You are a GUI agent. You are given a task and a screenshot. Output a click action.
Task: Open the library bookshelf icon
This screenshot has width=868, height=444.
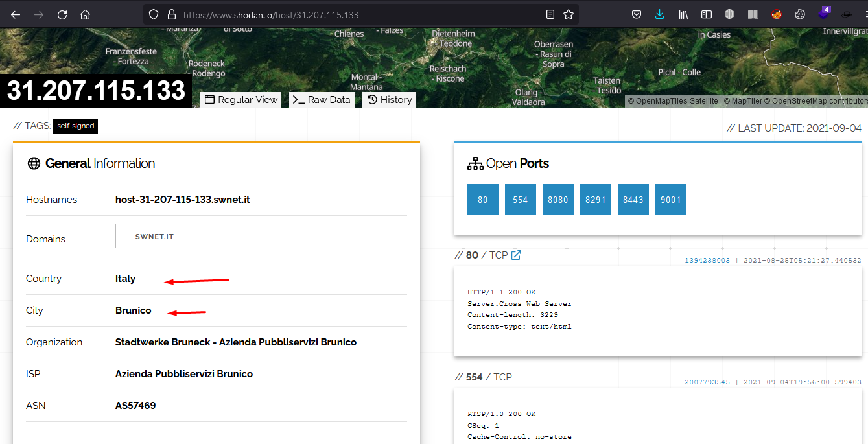(x=683, y=14)
